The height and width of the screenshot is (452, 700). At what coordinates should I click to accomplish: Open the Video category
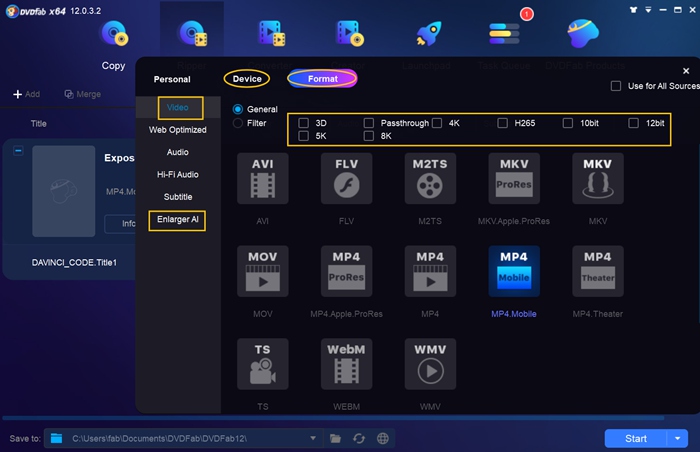pyautogui.click(x=178, y=108)
